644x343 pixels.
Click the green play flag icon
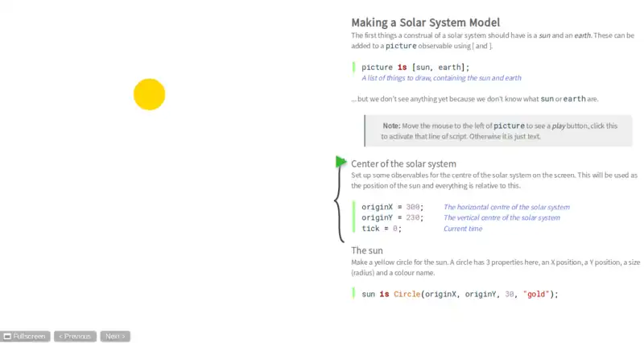pos(341,162)
